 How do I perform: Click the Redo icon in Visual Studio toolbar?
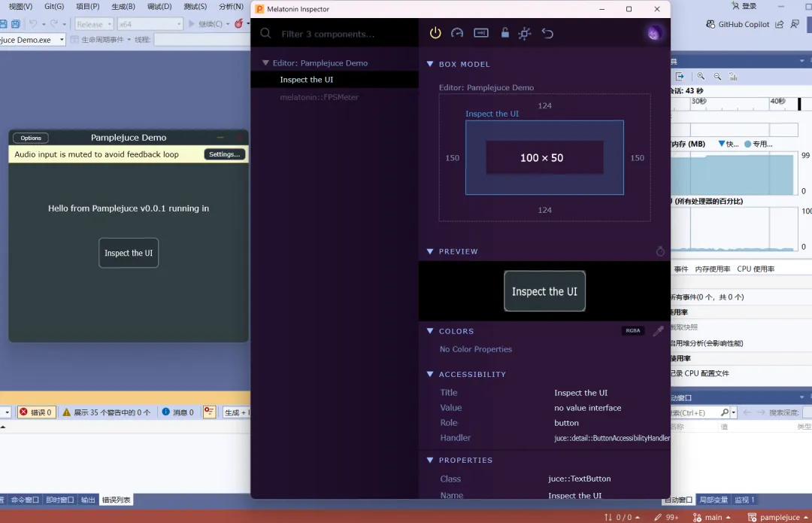(x=54, y=24)
